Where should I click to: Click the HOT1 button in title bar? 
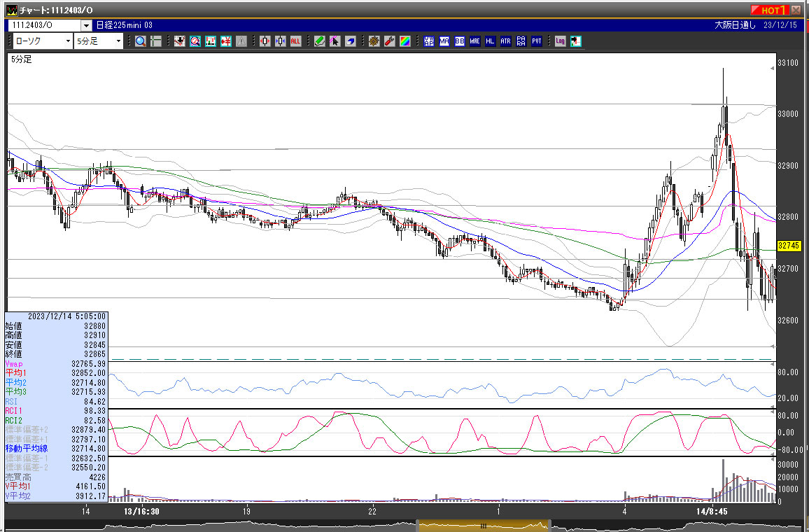[x=770, y=10]
